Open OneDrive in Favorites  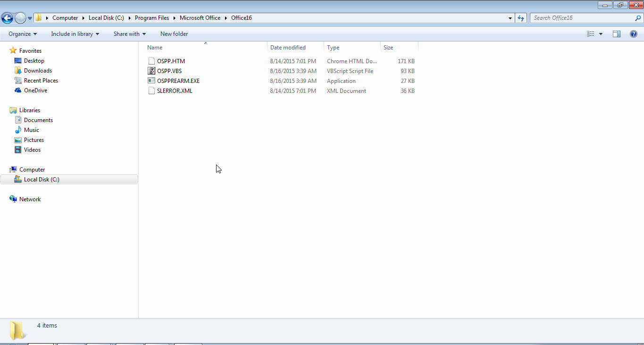(x=35, y=90)
